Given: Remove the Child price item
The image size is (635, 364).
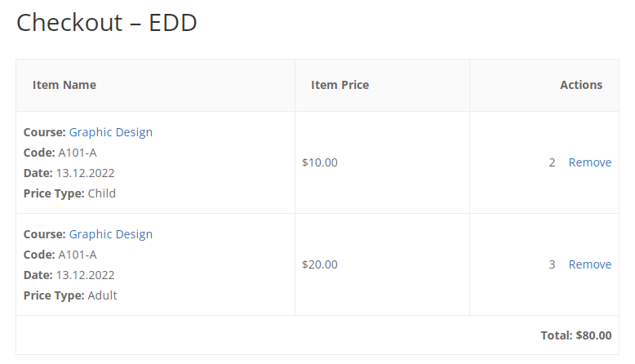Looking at the screenshot, I should (590, 162).
